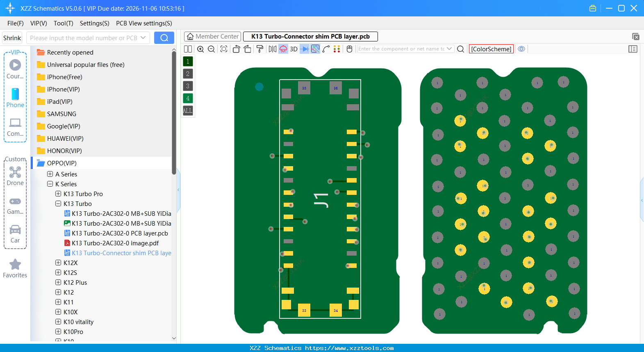Open Recently opened folder
This screenshot has height=352, width=644.
[x=70, y=53]
